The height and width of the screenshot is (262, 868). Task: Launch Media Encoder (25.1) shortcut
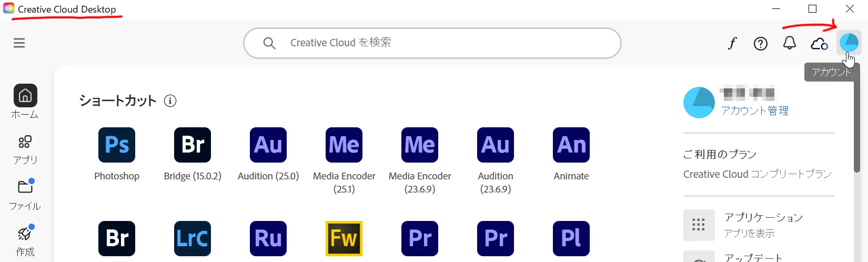[x=344, y=145]
